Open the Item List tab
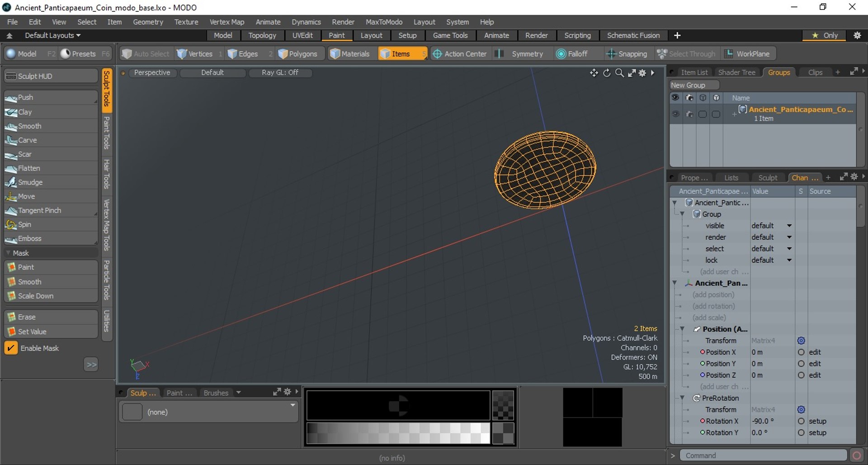The height and width of the screenshot is (465, 868). point(694,72)
